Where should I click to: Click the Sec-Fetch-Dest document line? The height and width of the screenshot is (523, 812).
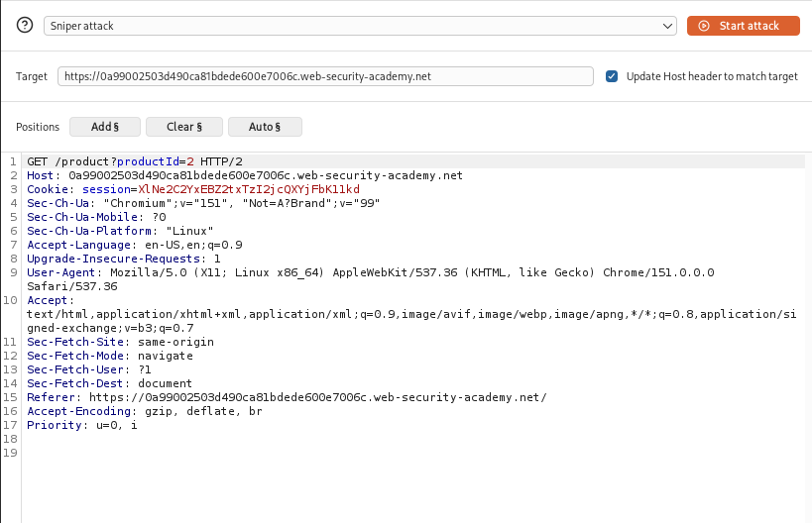(x=109, y=384)
